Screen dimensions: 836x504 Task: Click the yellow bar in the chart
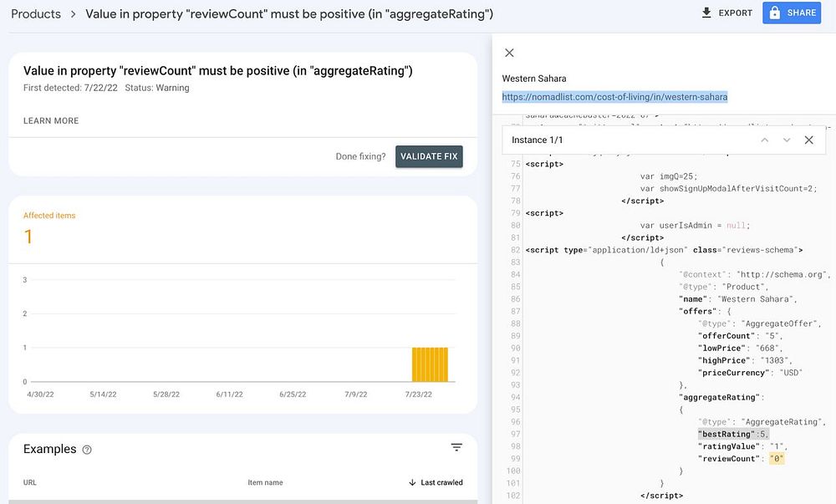pos(430,364)
